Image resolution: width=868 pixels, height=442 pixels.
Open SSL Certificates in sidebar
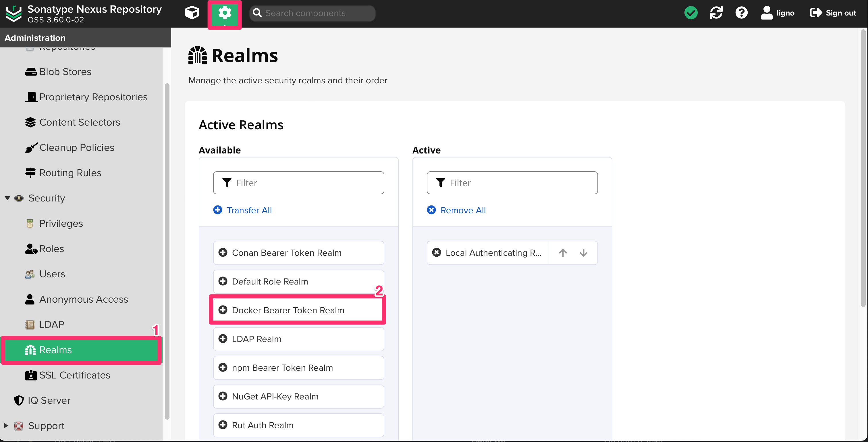74,375
